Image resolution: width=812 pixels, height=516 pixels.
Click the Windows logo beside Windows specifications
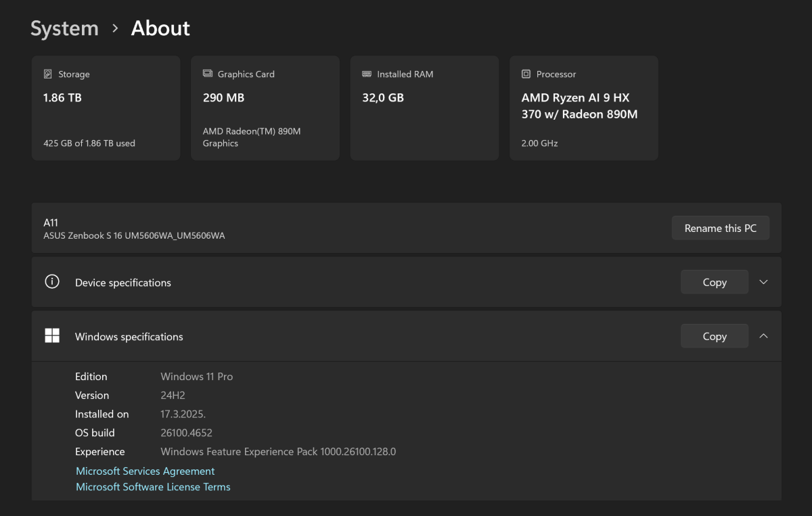[52, 336]
